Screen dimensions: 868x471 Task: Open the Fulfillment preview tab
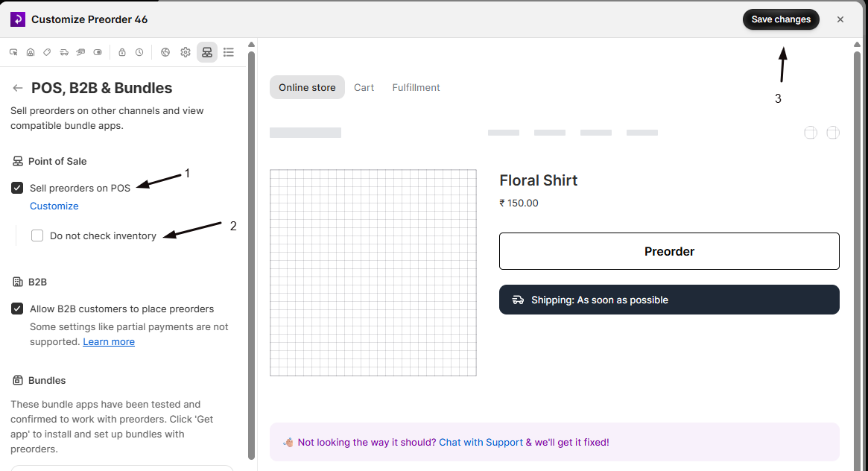click(416, 87)
